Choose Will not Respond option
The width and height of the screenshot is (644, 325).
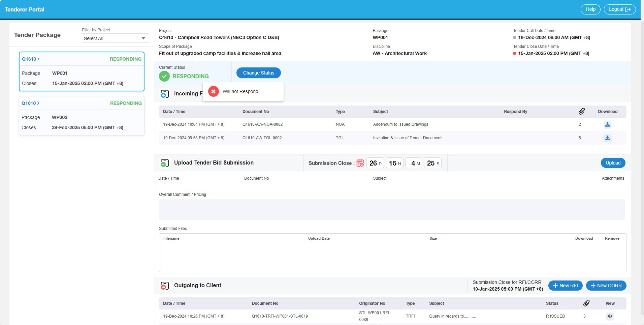[x=243, y=91]
